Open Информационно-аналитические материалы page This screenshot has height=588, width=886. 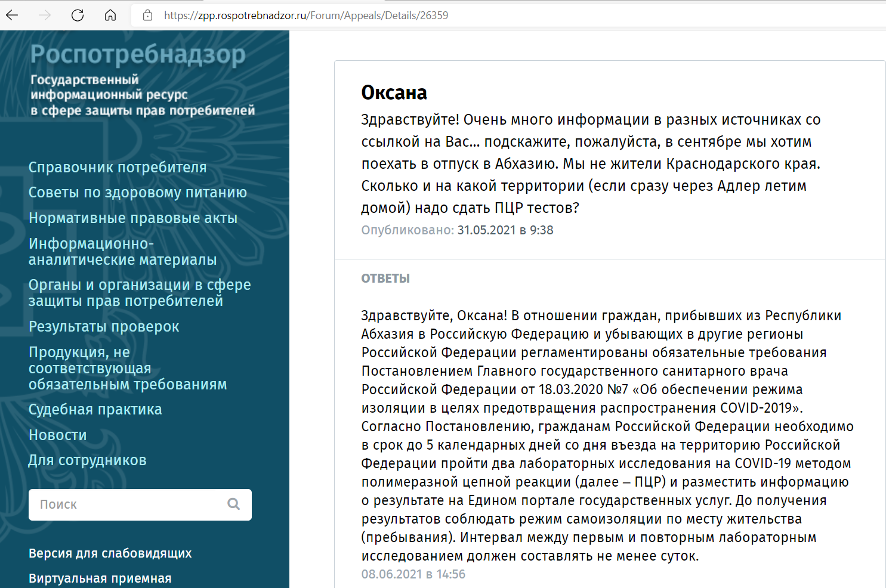(x=122, y=252)
